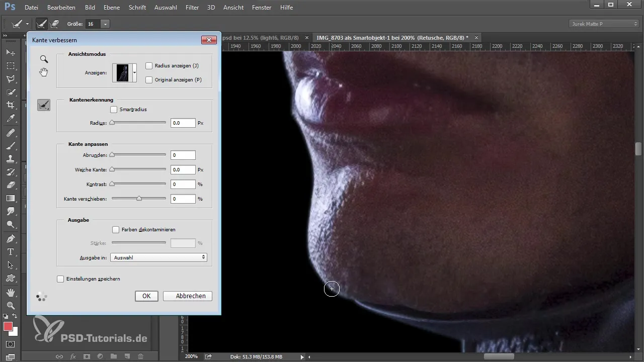The image size is (644, 362).
Task: Enable Radius anzeigen (J) checkbox
Action: (149, 65)
